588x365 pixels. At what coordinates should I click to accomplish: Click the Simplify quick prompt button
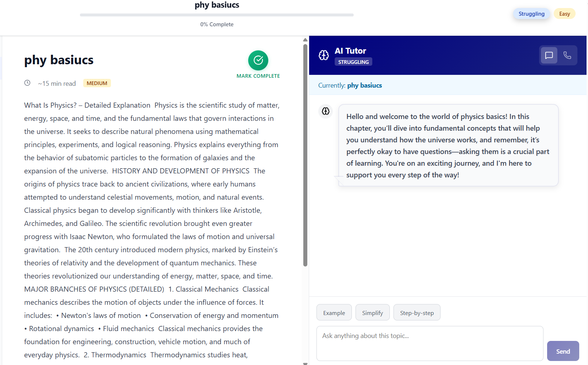pyautogui.click(x=372, y=313)
